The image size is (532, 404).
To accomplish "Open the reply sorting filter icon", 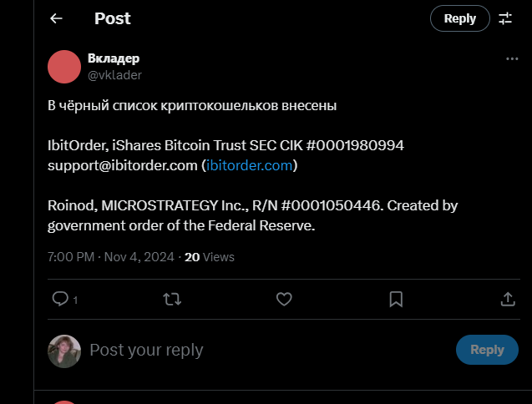I will [505, 18].
